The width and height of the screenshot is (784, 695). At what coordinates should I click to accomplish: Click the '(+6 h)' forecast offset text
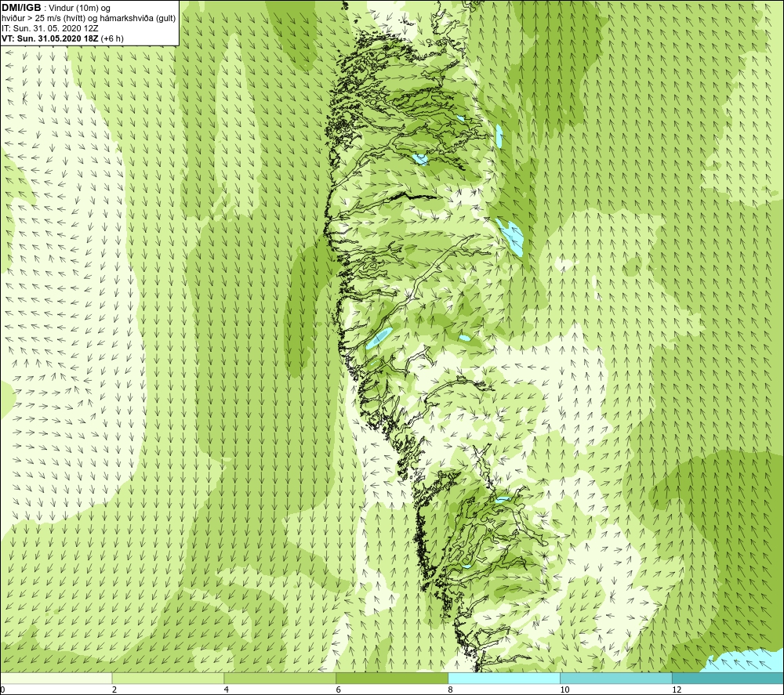112,38
